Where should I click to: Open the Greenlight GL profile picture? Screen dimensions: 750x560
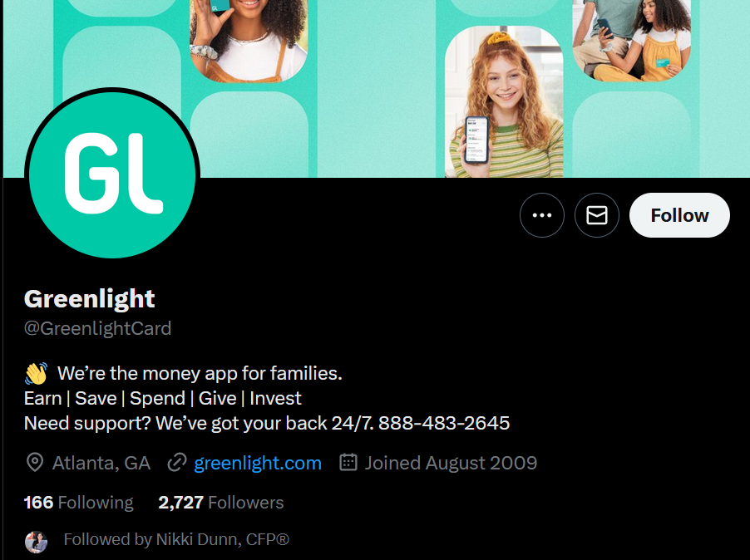[x=112, y=174]
